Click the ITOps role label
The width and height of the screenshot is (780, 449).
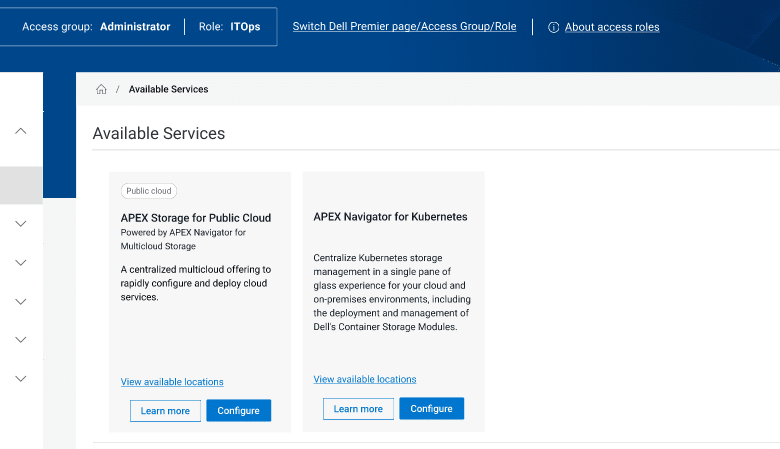[x=245, y=26]
